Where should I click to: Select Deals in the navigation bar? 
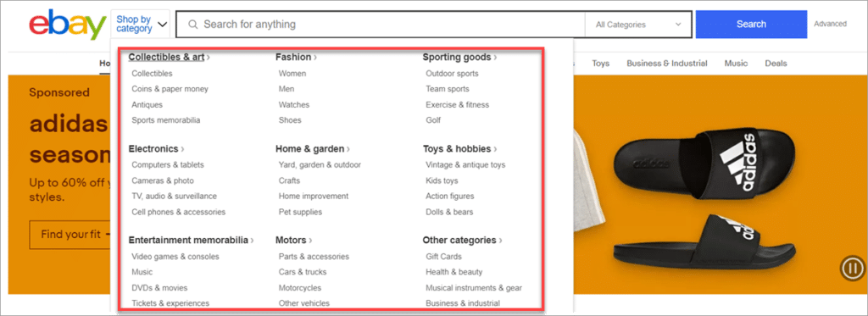[x=776, y=63]
